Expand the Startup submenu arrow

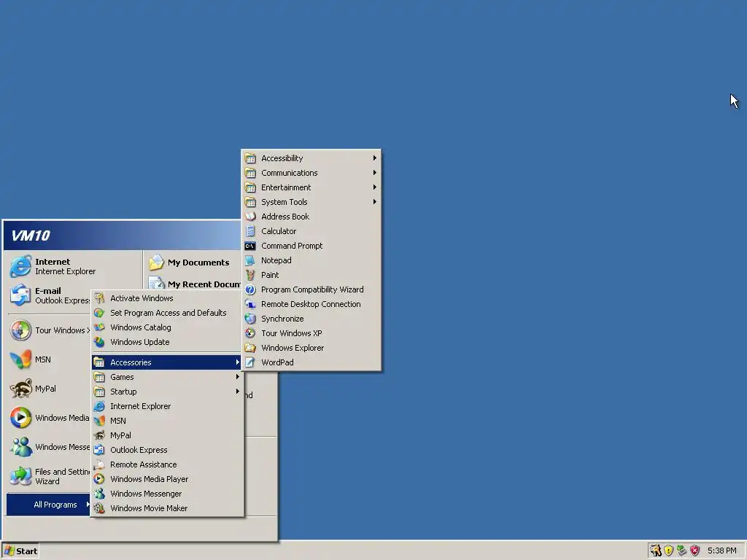(237, 392)
